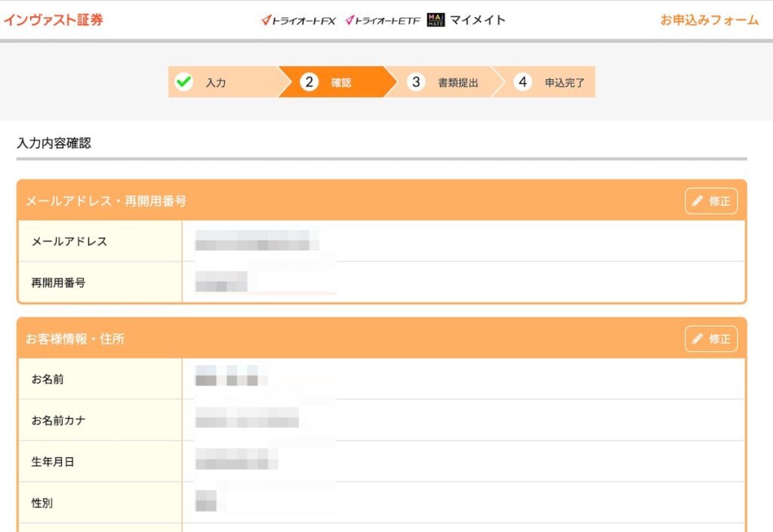773x532 pixels.
Task: Click the 入力内容確認 heading
Action: [54, 143]
